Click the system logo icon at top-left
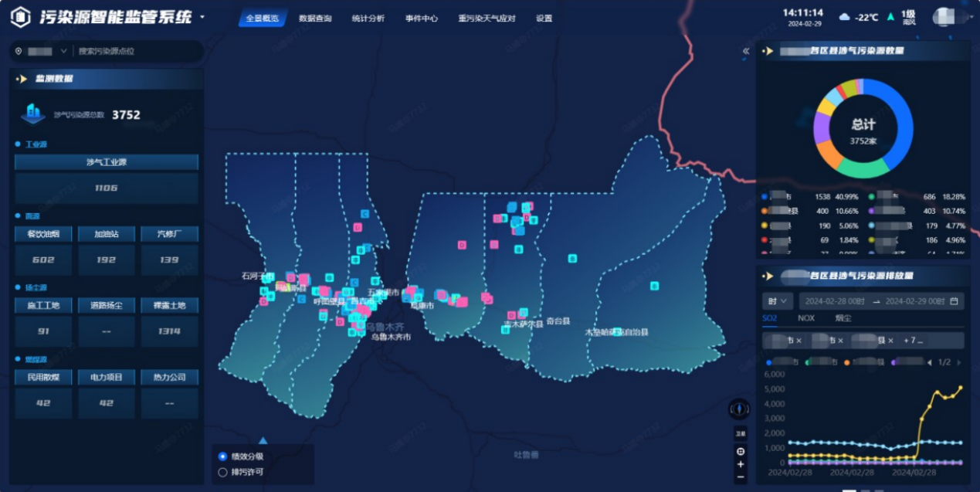The width and height of the screenshot is (980, 492). (x=21, y=17)
